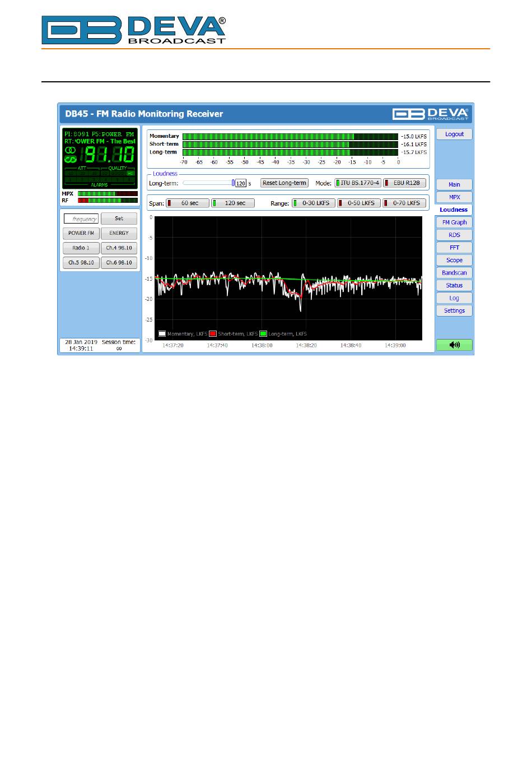Click the MPX level meter

108,194
